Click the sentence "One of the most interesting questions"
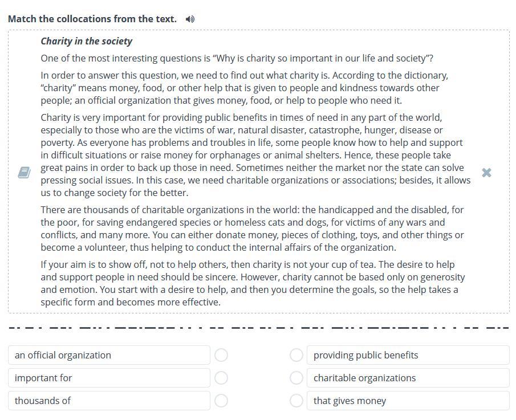Viewport: 516px width, 420px height. [237, 58]
